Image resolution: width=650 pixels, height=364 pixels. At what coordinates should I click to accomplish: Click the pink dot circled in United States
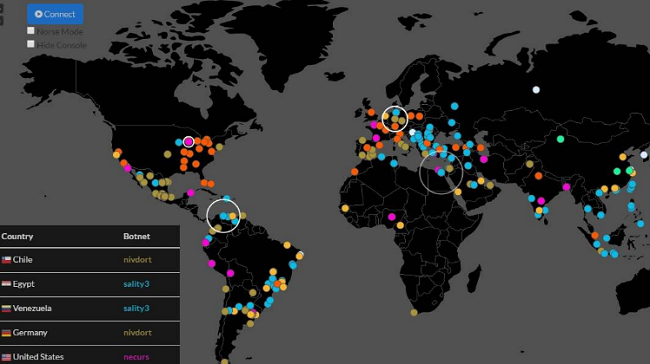tap(189, 142)
